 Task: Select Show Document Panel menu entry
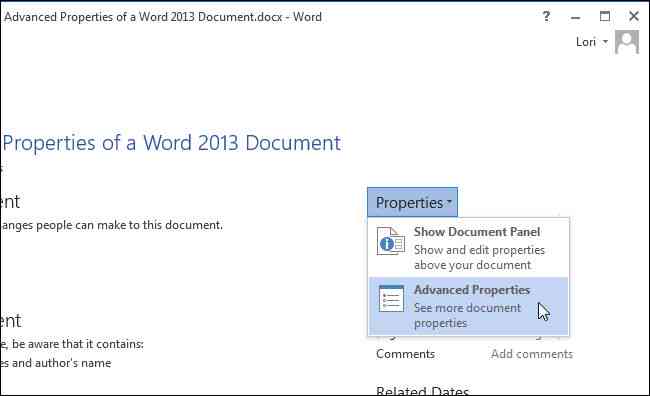point(468,248)
